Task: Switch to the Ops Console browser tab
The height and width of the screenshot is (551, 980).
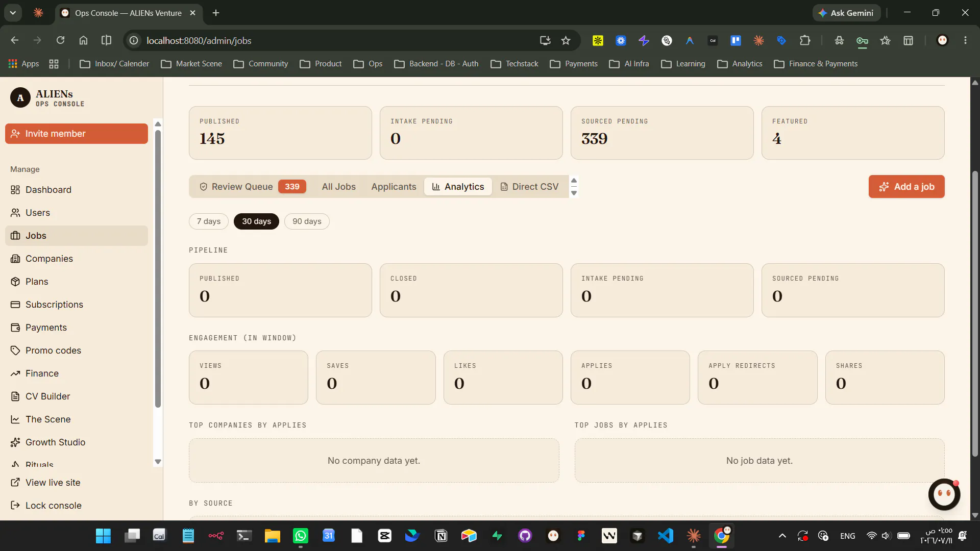Action: pyautogui.click(x=129, y=13)
